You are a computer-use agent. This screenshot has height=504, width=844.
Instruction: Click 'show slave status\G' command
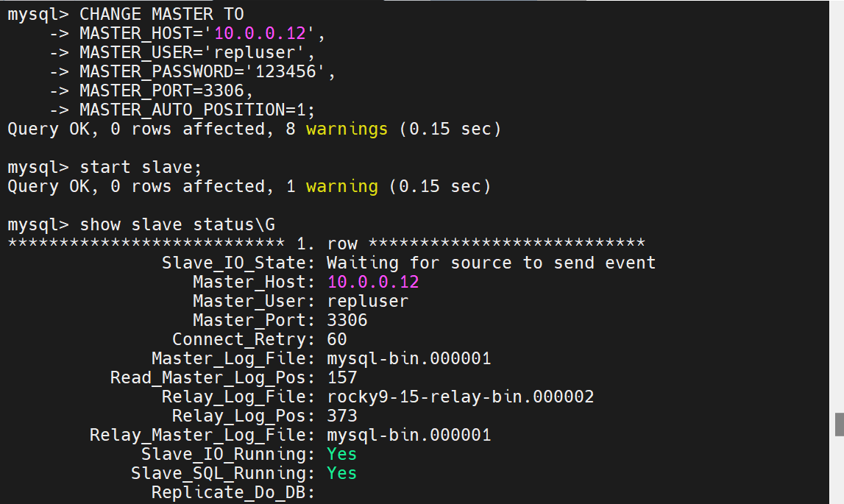(177, 224)
